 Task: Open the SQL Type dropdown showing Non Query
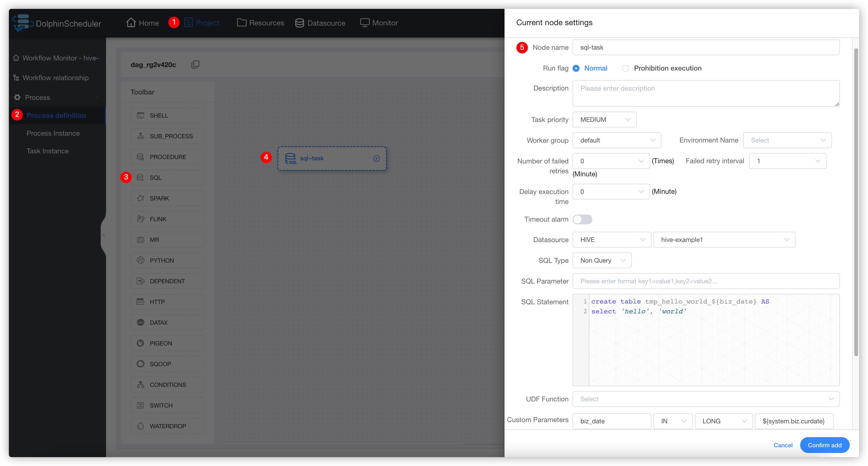(x=602, y=260)
